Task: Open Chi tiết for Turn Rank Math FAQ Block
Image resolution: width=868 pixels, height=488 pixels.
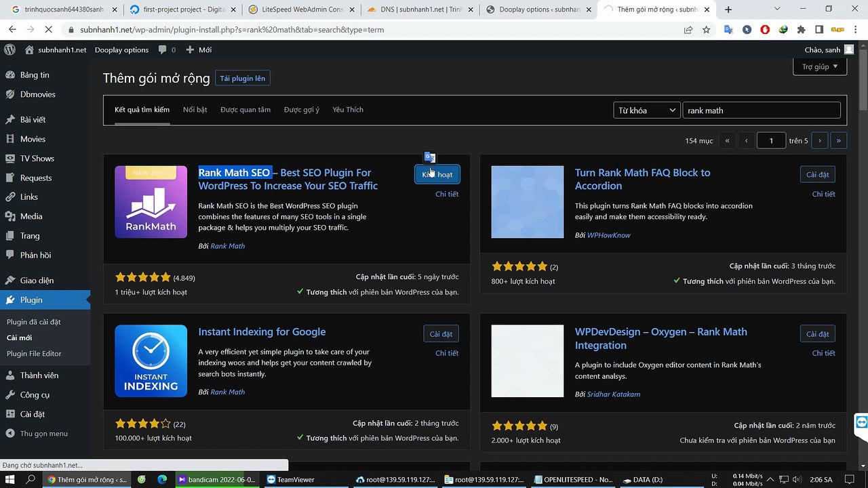Action: point(824,194)
